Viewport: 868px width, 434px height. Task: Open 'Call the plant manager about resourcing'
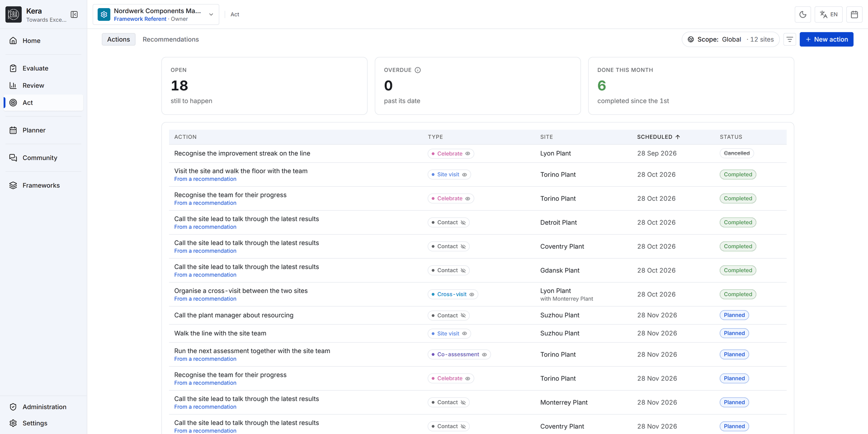[234, 315]
